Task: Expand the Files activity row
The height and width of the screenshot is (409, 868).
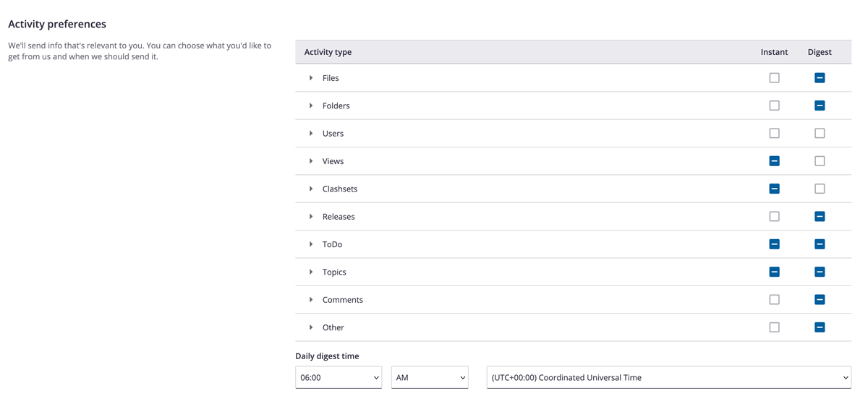Action: tap(311, 78)
